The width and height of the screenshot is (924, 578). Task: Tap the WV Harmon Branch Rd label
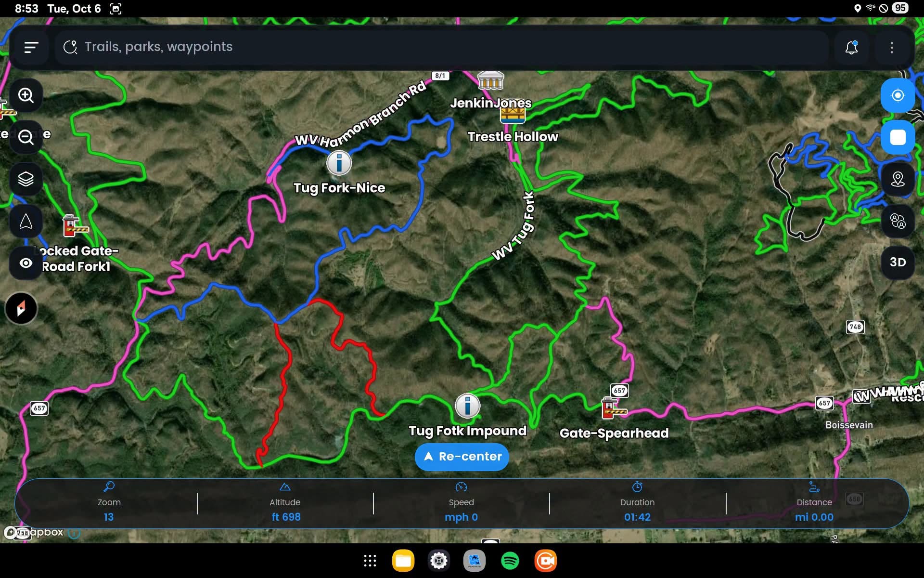click(x=361, y=114)
